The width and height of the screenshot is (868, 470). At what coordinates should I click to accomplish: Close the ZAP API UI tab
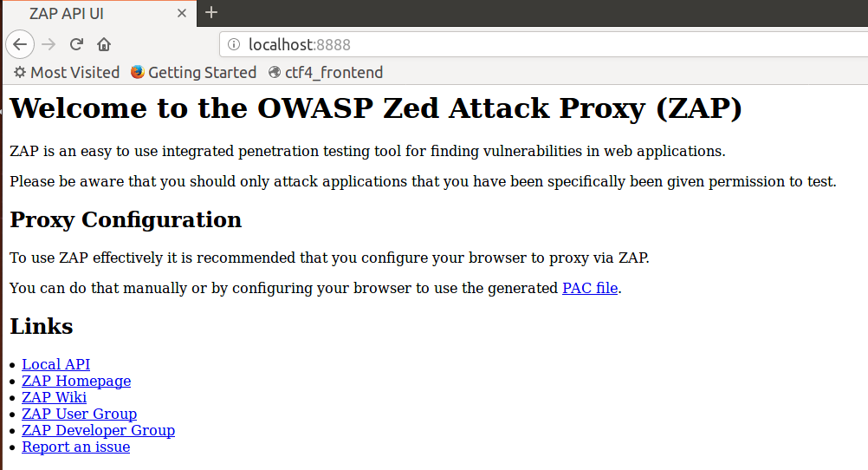[182, 13]
